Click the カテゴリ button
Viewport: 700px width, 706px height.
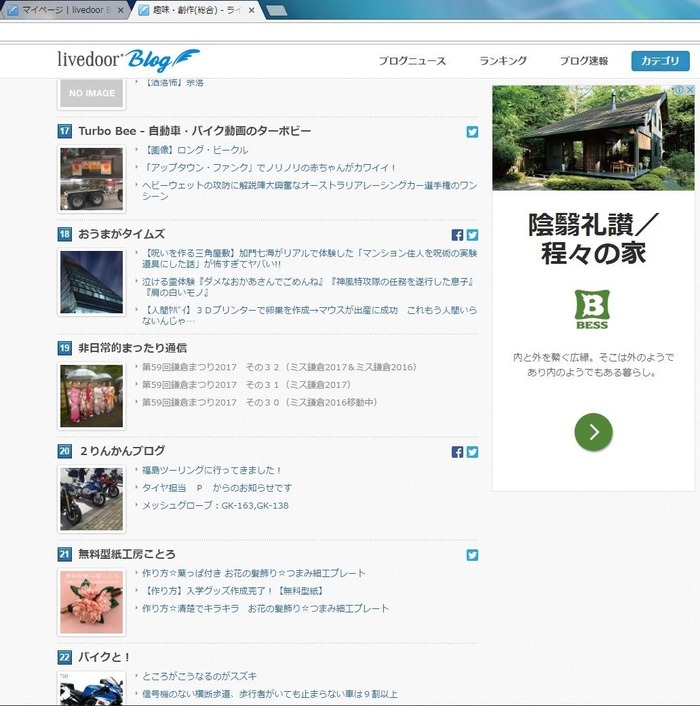tap(660, 61)
